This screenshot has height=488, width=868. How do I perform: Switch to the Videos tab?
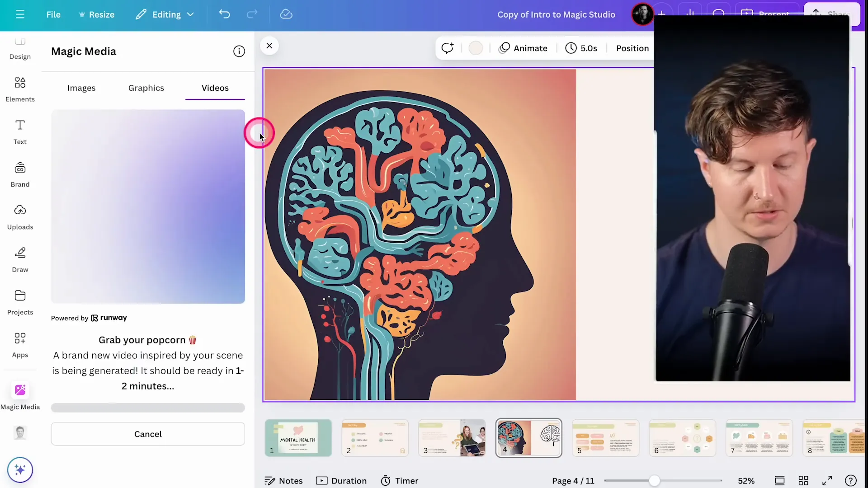(x=215, y=88)
